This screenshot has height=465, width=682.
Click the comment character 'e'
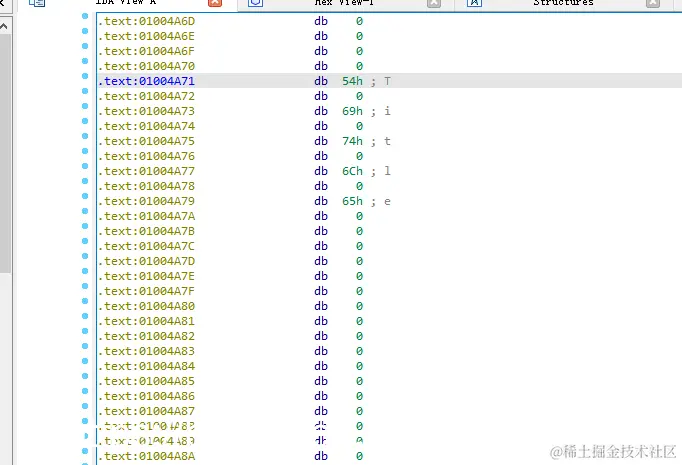point(388,202)
